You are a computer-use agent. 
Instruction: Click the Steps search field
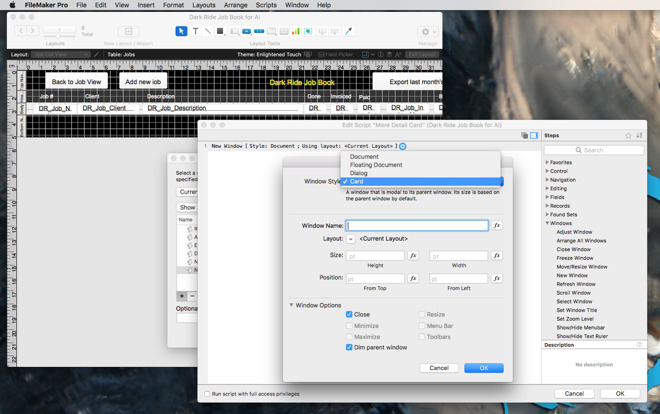[594, 150]
